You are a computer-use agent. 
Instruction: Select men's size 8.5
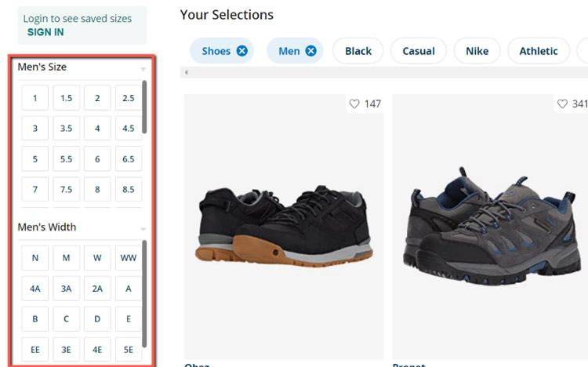click(x=129, y=190)
